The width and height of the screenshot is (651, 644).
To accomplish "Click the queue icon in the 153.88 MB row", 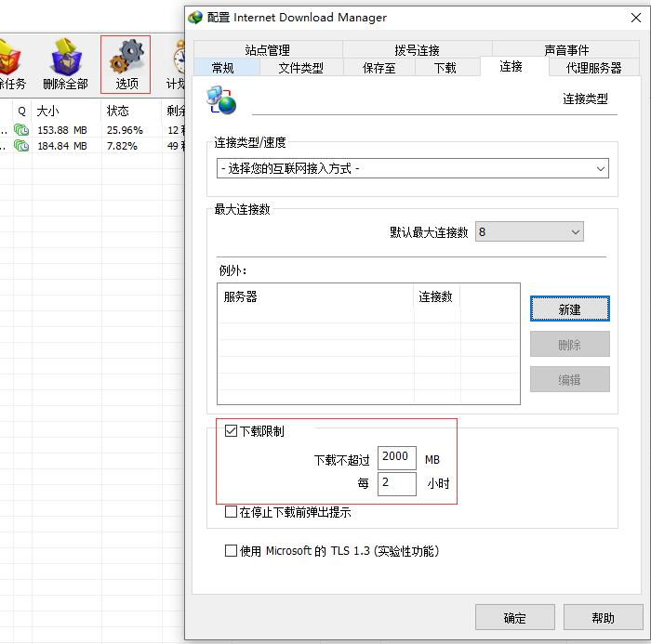I will tap(21, 130).
